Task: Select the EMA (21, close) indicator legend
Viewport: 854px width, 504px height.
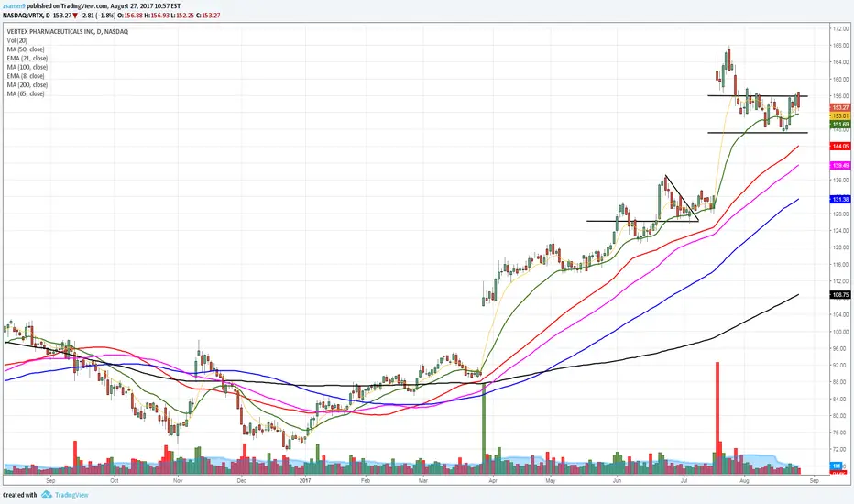Action: click(x=27, y=59)
